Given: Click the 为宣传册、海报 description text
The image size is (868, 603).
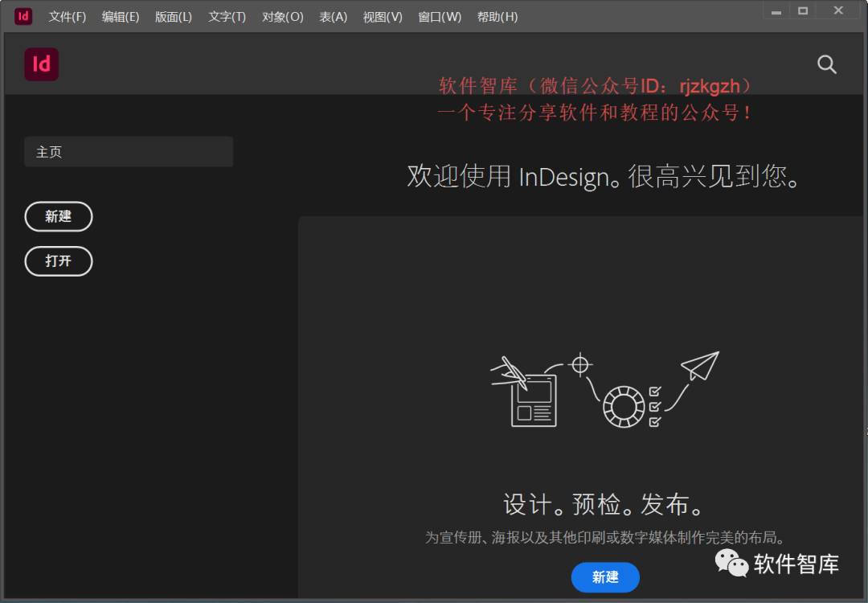Looking at the screenshot, I should (x=604, y=537).
